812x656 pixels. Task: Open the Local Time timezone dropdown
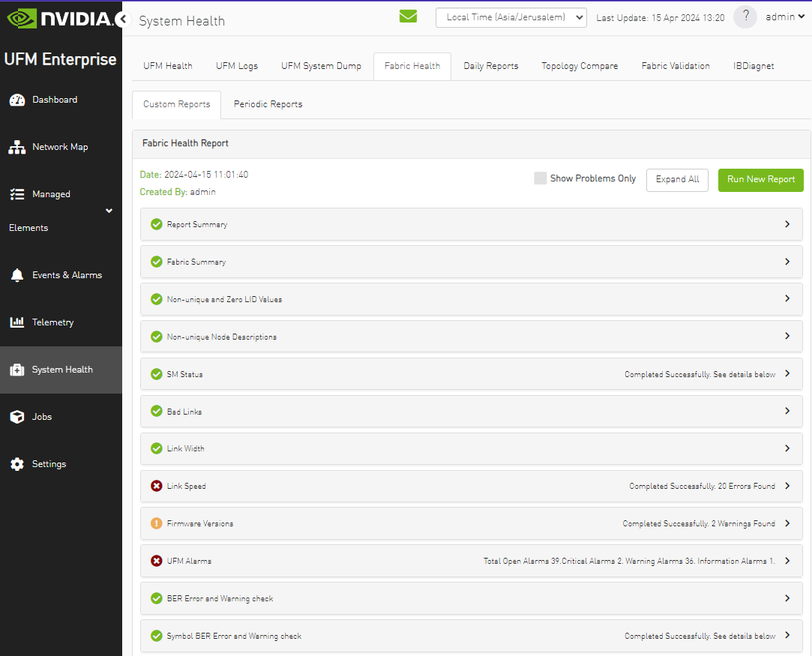coord(511,17)
